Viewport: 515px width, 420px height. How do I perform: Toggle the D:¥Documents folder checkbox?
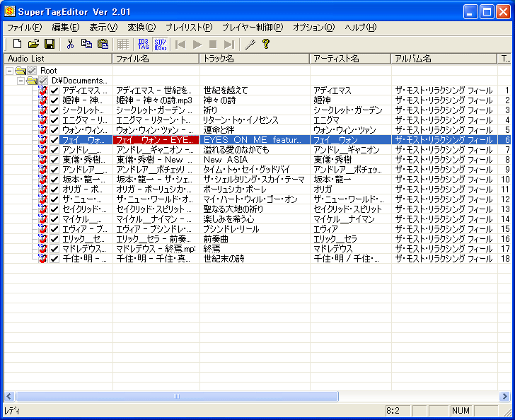(43, 80)
